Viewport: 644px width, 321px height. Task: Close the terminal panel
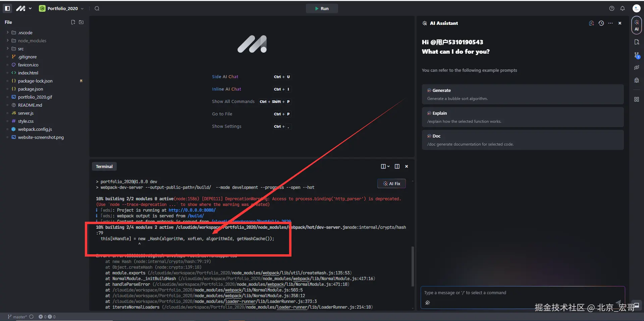point(407,166)
